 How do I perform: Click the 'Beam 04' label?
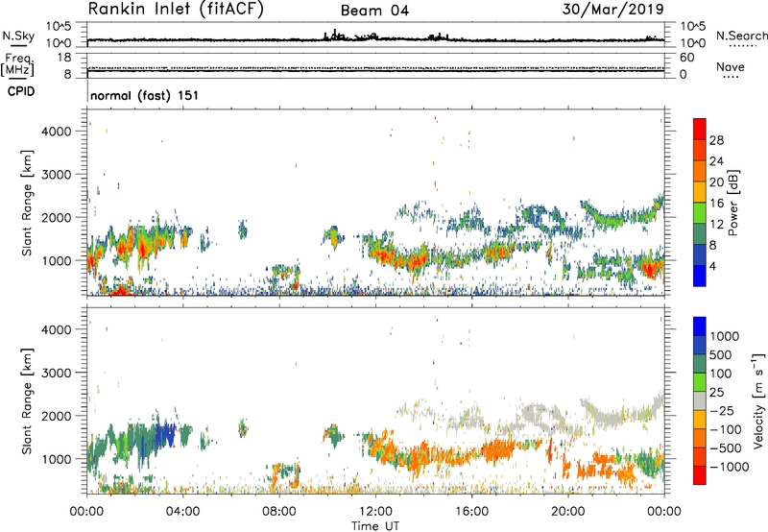click(374, 11)
